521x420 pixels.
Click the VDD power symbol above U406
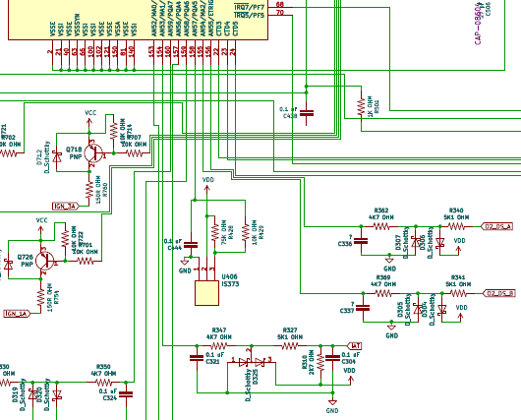coord(207,186)
